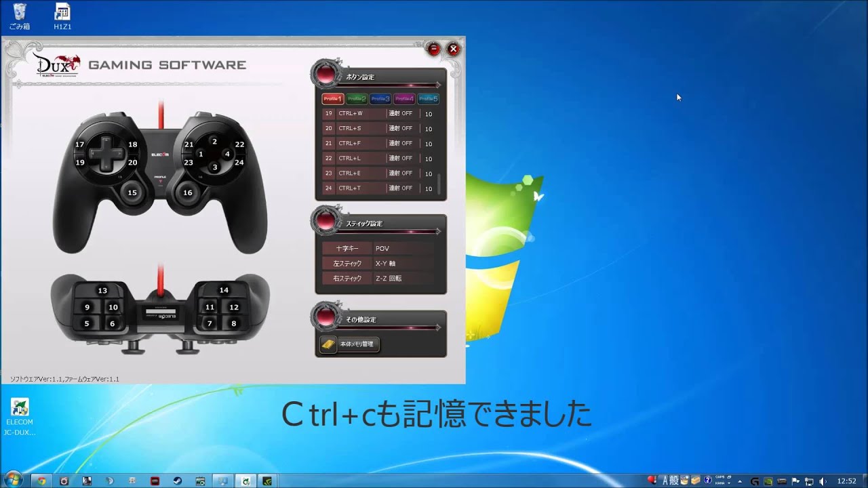Switch to the Profile 2 tab

click(x=357, y=99)
